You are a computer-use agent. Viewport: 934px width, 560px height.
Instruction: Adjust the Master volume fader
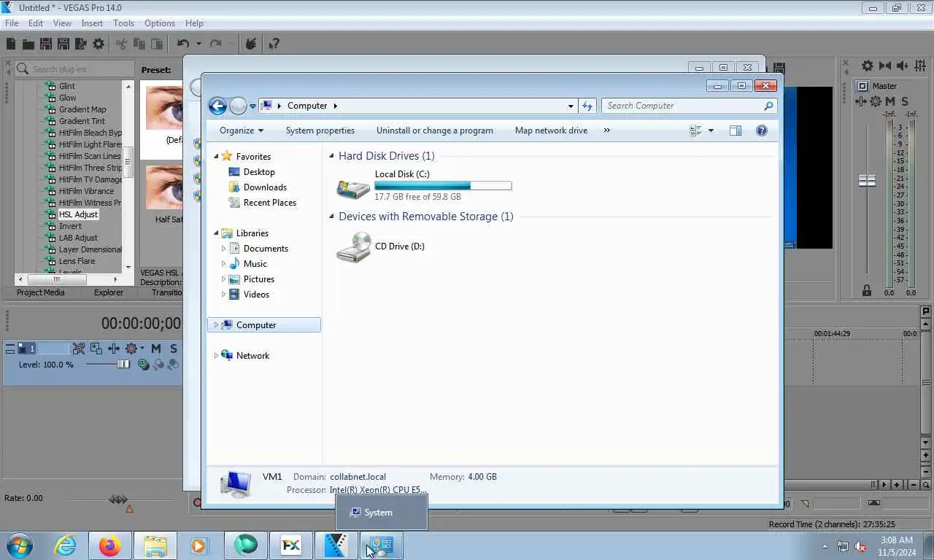(x=867, y=180)
